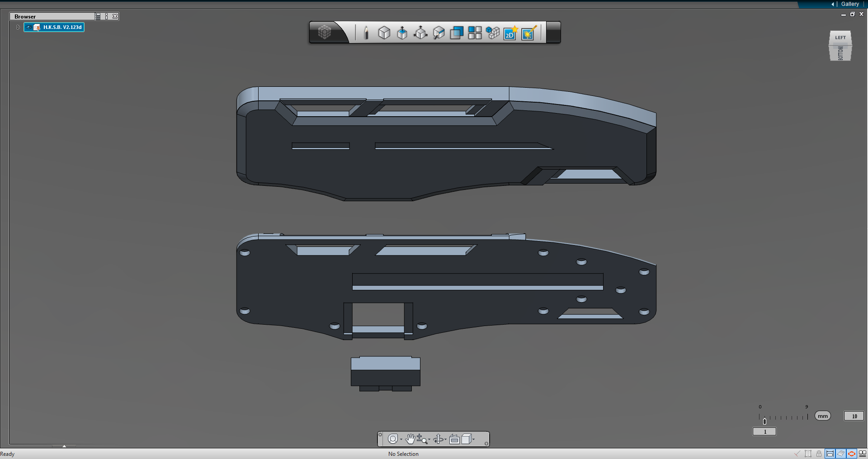
Task: Click the Look At camera tool
Action: (454, 439)
